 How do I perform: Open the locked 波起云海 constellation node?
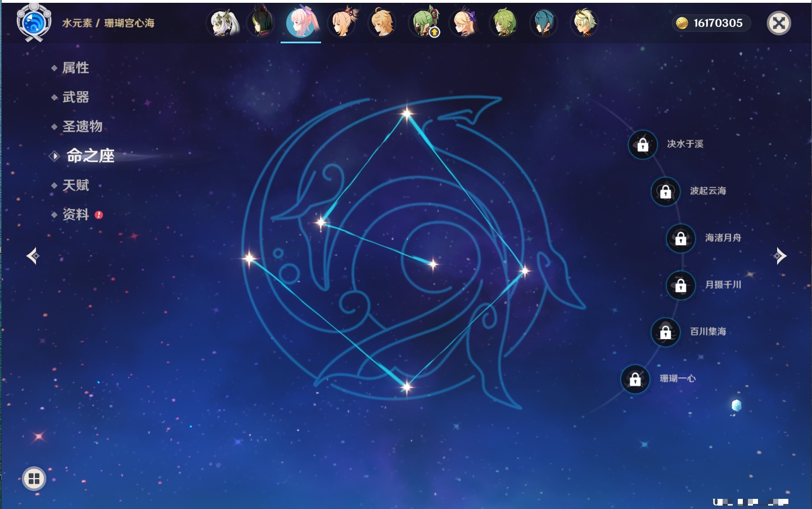666,192
